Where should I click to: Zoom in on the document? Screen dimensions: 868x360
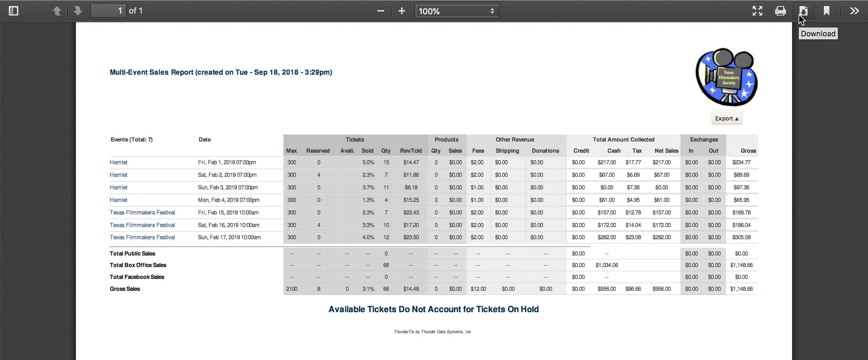pos(401,11)
